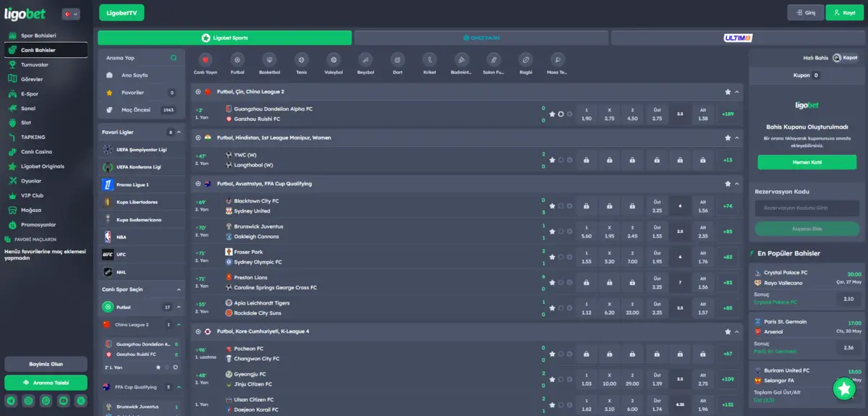Collapse the Favori Ligler panel
868x416 pixels.
[179, 132]
